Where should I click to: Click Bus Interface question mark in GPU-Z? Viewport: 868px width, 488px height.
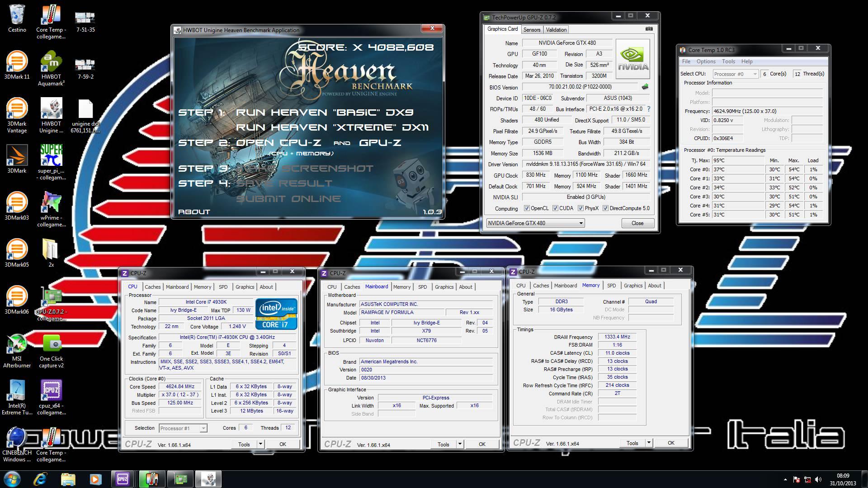649,109
